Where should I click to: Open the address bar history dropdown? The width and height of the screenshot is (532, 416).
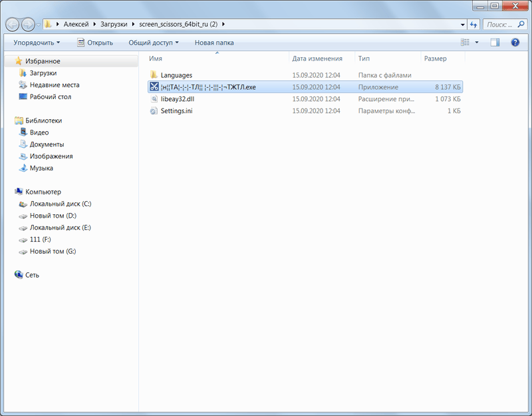click(462, 25)
